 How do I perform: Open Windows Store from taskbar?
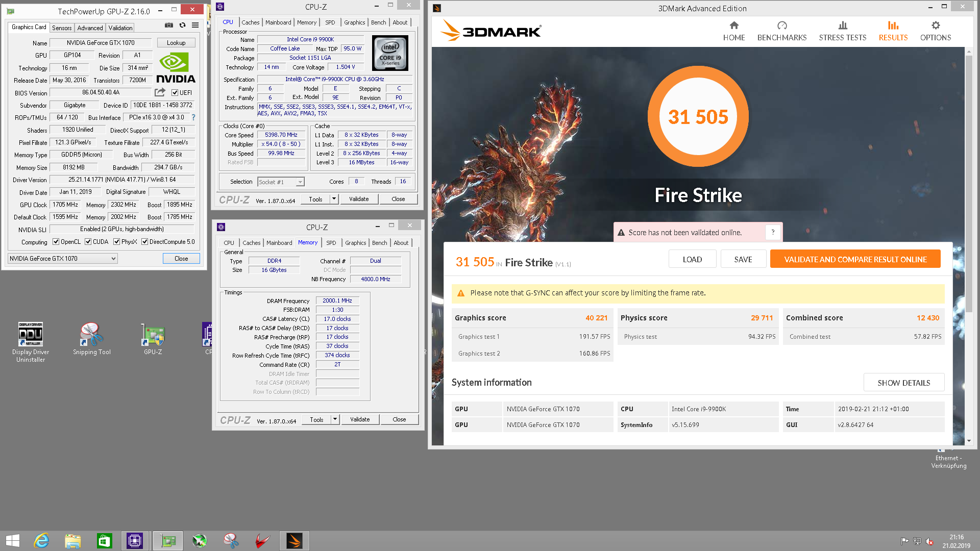click(104, 541)
